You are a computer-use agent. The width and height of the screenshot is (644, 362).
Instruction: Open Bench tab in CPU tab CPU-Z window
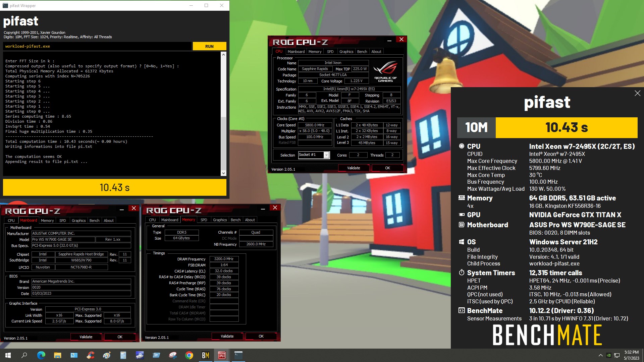tap(362, 52)
